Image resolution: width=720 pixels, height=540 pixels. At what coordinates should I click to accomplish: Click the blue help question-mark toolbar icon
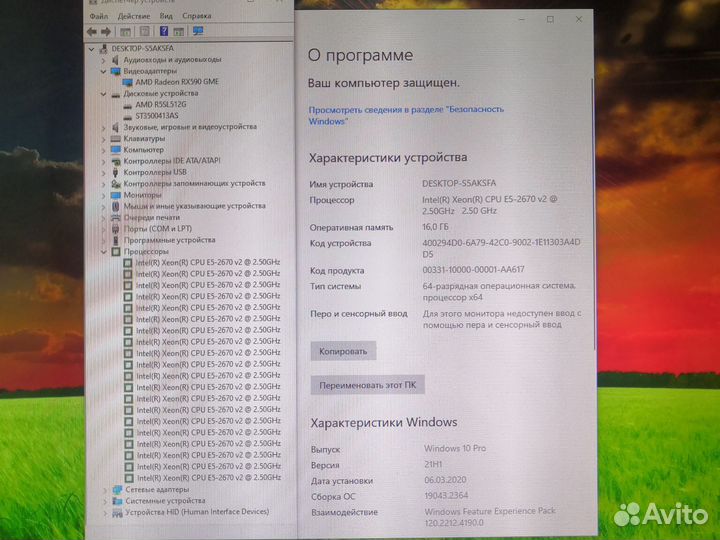tap(163, 31)
